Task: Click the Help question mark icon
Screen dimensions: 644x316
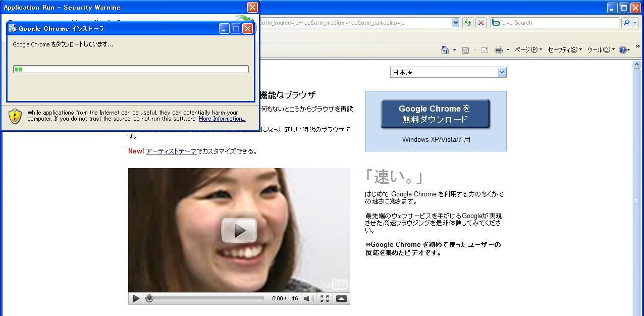Action: (x=623, y=49)
